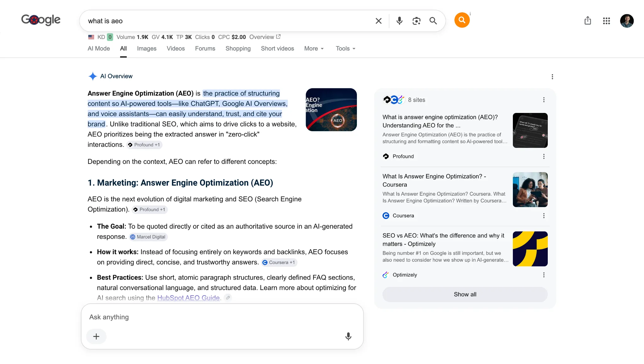Screen dimensions: 644x364
Task: Click the plus button in Ask anything box
Action: (x=96, y=336)
